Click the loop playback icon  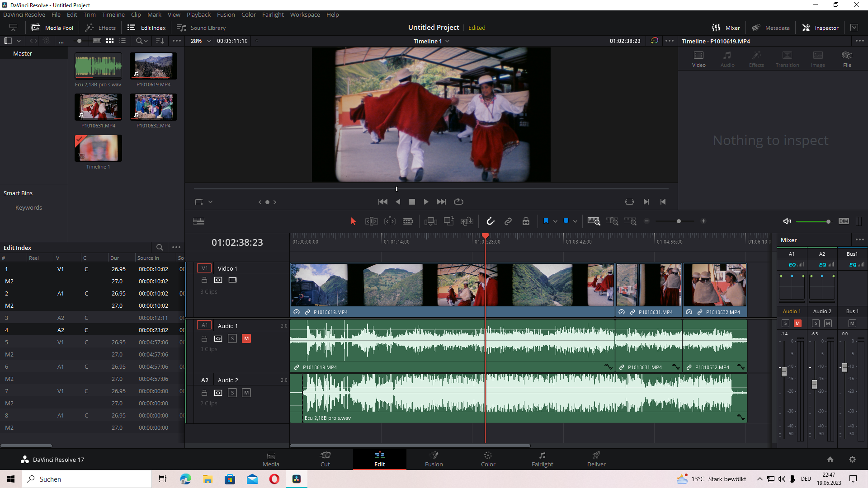(x=458, y=202)
